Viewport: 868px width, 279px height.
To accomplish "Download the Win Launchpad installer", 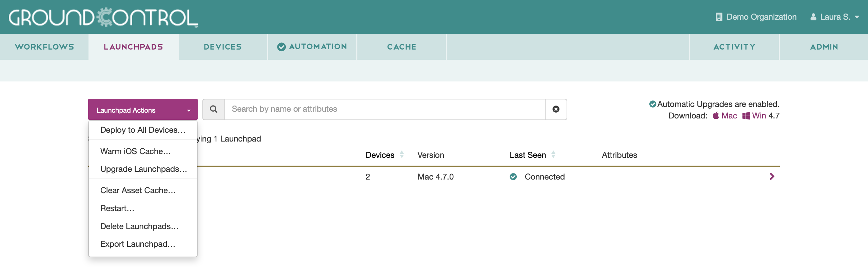I will pyautogui.click(x=755, y=116).
